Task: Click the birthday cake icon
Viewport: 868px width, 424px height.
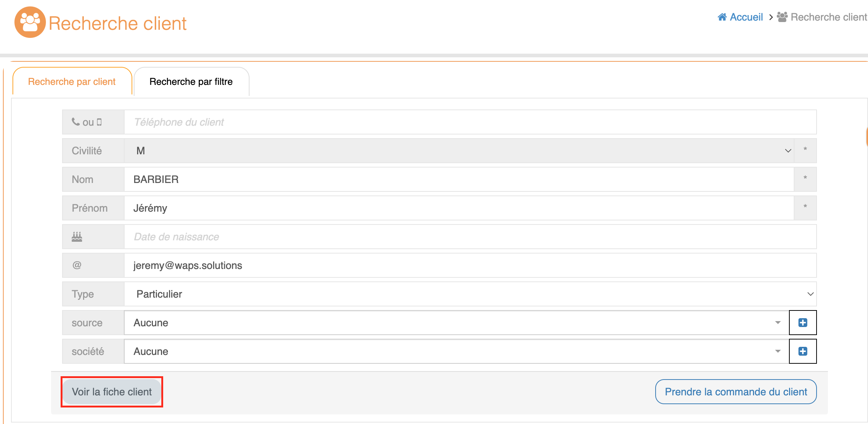Action: [77, 237]
